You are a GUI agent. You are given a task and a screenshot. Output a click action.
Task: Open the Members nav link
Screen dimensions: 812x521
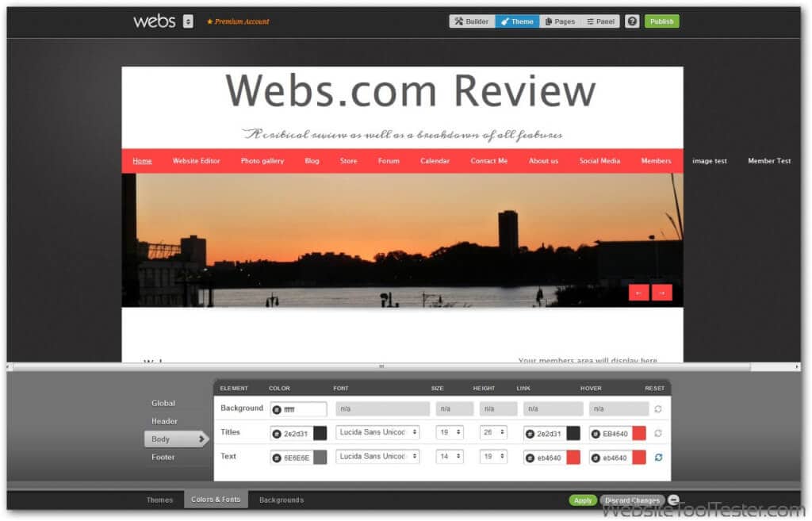(656, 161)
